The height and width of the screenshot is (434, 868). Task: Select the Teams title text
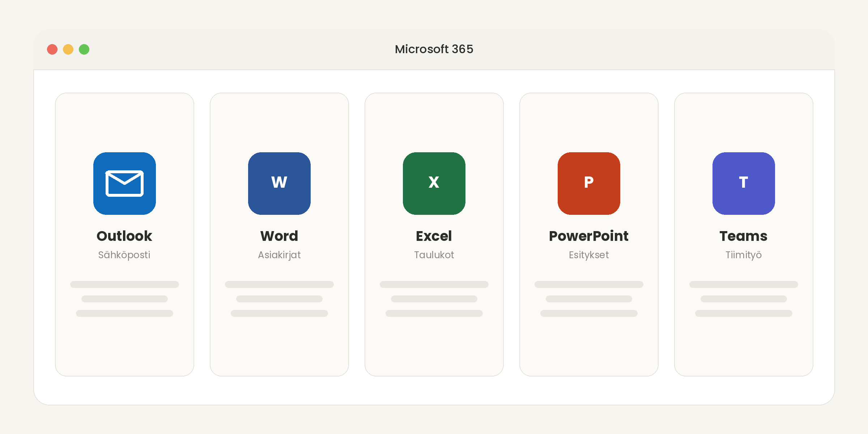click(x=744, y=236)
